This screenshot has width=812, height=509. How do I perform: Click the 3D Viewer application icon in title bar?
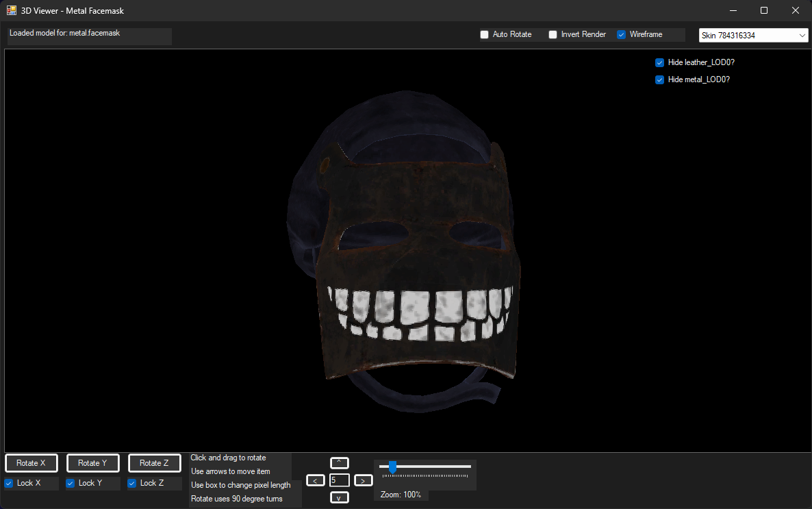click(x=10, y=10)
